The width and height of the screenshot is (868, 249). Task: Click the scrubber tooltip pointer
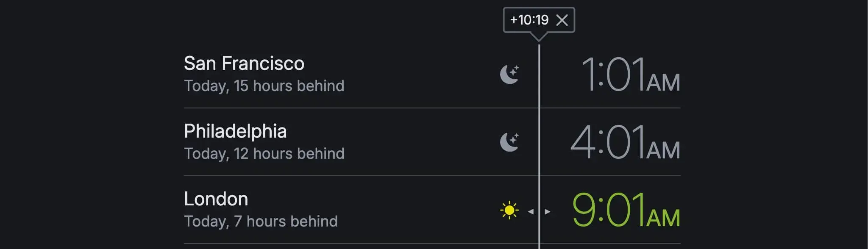539,37
